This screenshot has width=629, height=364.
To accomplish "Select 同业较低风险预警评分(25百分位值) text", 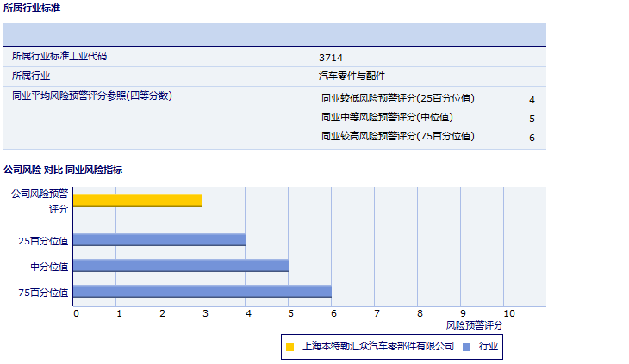I will tap(397, 99).
